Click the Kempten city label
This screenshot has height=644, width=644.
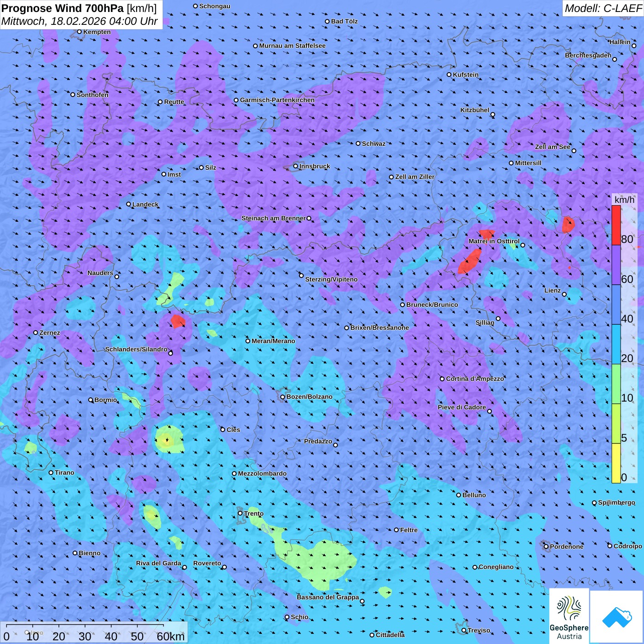tap(97, 32)
